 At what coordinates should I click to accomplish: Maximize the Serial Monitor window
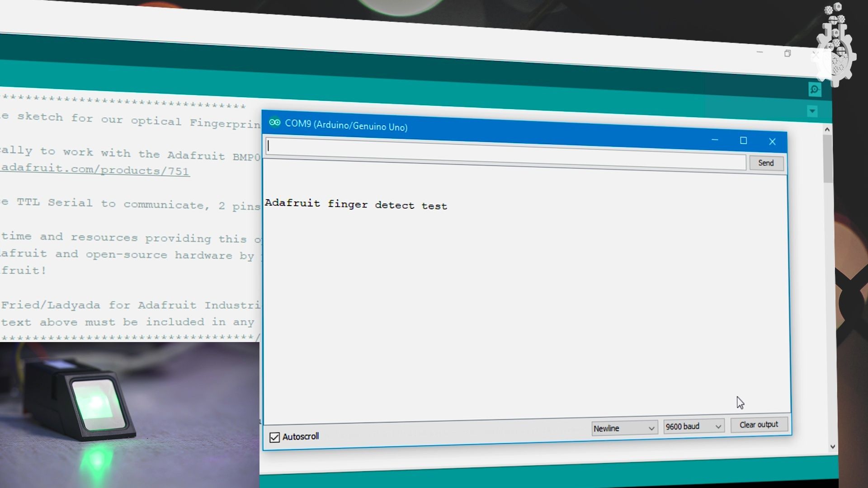coord(743,141)
